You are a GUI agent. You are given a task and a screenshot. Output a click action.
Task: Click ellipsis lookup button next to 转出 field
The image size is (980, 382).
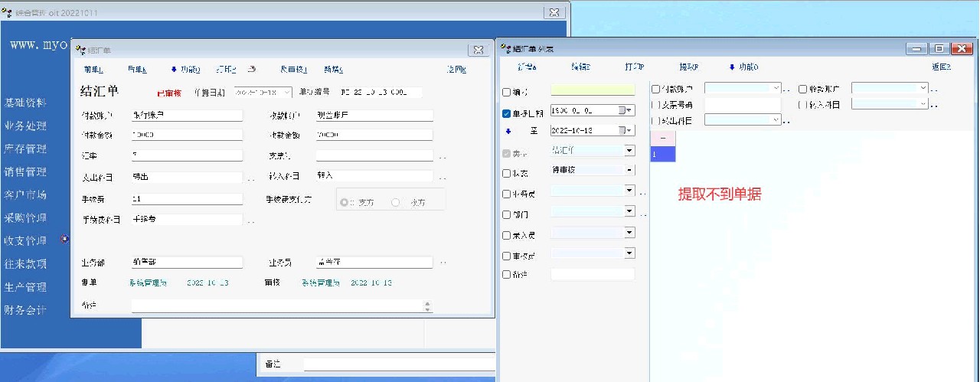pyautogui.click(x=250, y=179)
